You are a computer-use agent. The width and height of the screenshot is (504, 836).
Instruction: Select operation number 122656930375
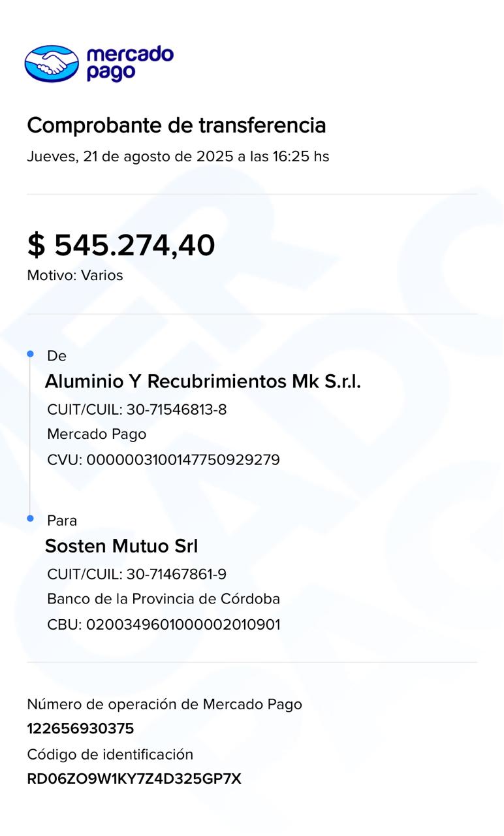click(80, 729)
